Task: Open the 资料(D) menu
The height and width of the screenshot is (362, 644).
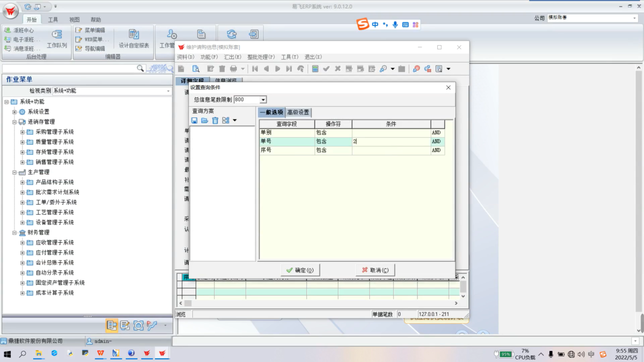Action: [x=186, y=57]
